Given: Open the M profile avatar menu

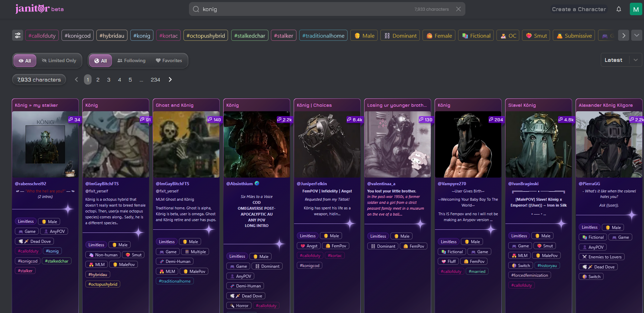Looking at the screenshot, I should [x=636, y=9].
